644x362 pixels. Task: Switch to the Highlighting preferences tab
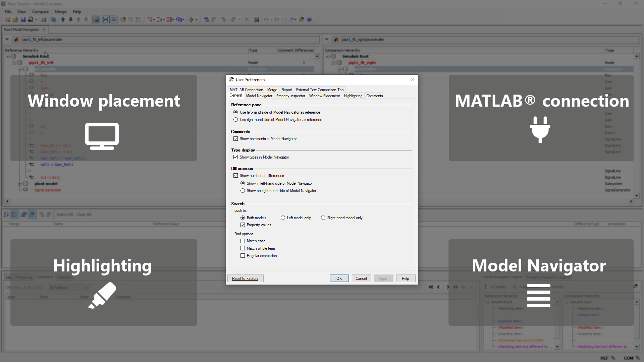pos(353,96)
